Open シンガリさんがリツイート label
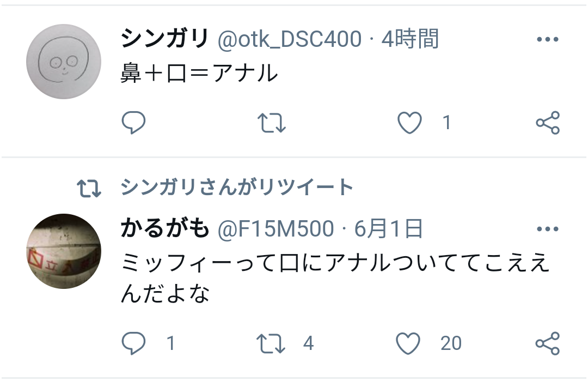Screen dimensions: 588x381 tap(237, 187)
